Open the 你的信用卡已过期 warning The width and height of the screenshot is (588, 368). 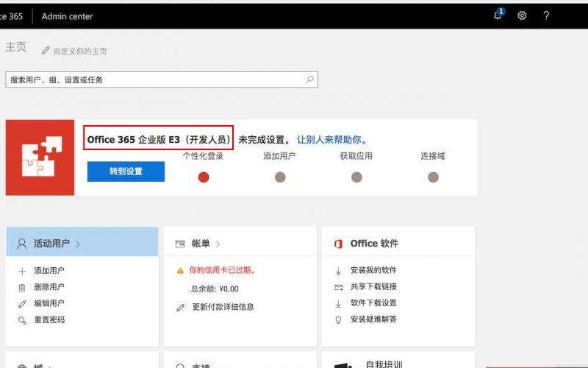[x=223, y=270]
